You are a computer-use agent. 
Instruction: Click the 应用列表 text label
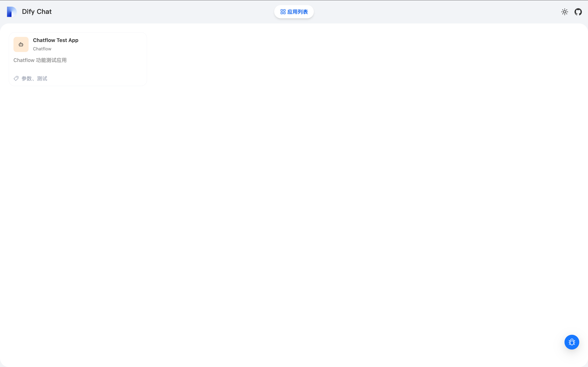click(x=297, y=12)
